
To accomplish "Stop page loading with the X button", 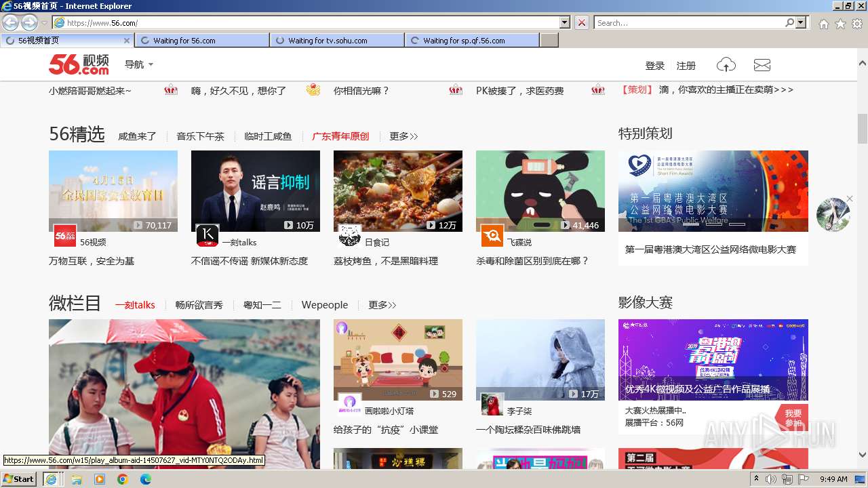I will tap(582, 22).
